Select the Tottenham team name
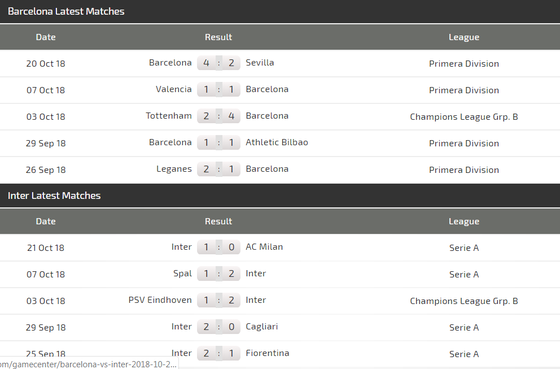 tap(169, 116)
